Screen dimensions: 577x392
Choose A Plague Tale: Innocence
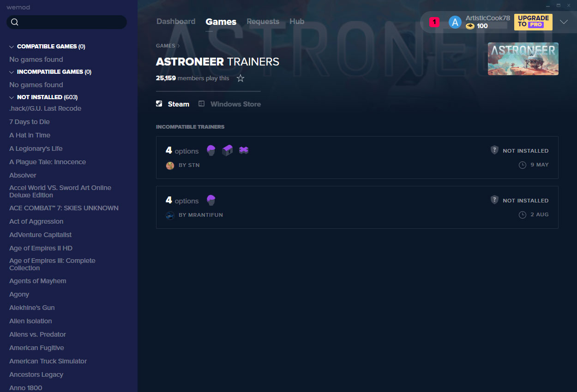(48, 162)
